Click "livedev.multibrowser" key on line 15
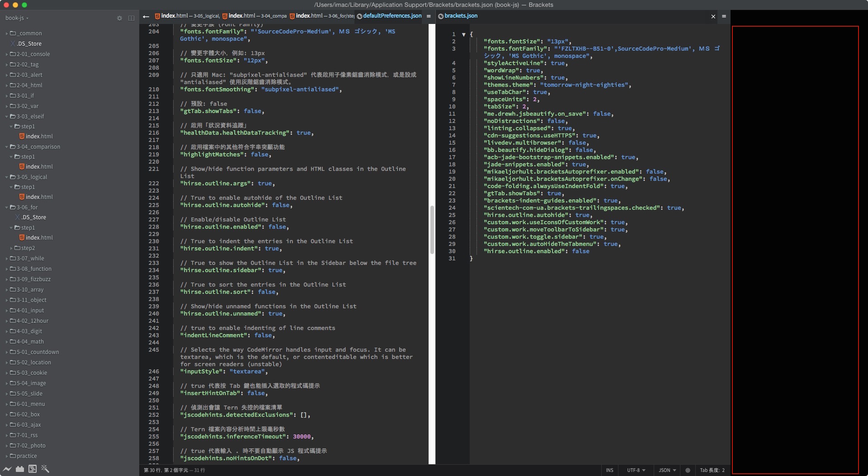Viewport: 868px width, 476px height. click(x=522, y=143)
